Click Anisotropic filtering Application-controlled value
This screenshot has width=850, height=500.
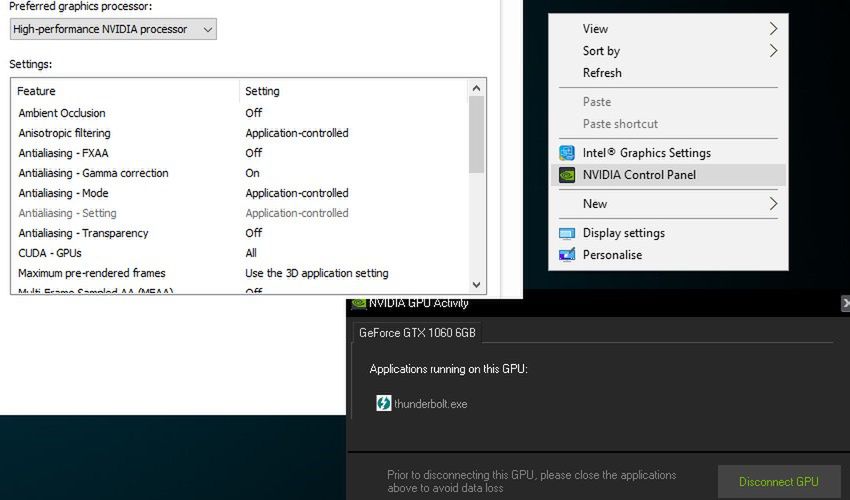pyautogui.click(x=297, y=133)
